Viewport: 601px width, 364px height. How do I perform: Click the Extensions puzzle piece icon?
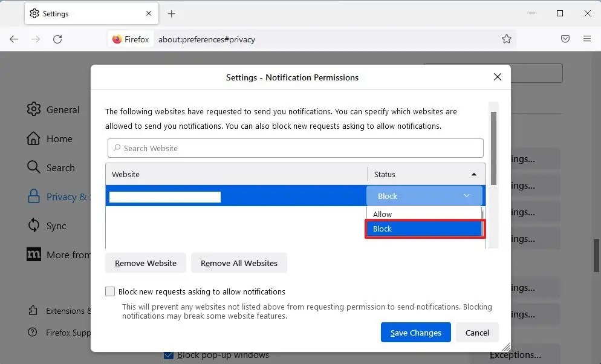point(33,310)
